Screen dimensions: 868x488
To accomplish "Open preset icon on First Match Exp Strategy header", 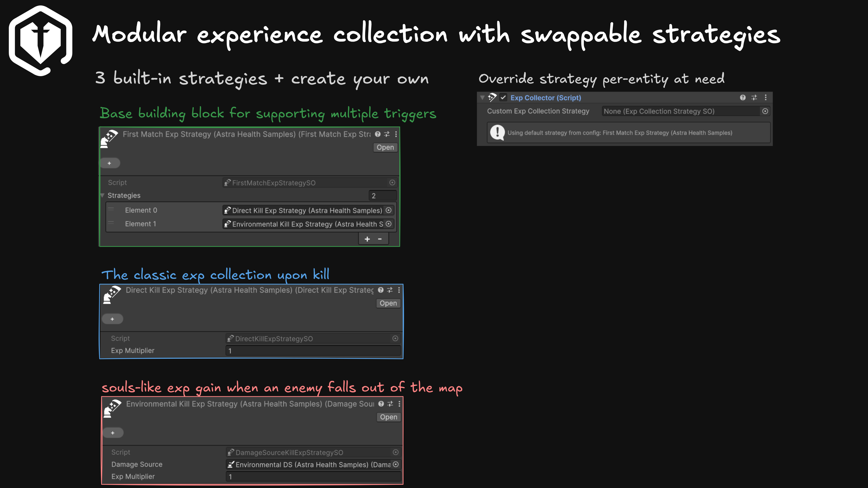I will [387, 134].
